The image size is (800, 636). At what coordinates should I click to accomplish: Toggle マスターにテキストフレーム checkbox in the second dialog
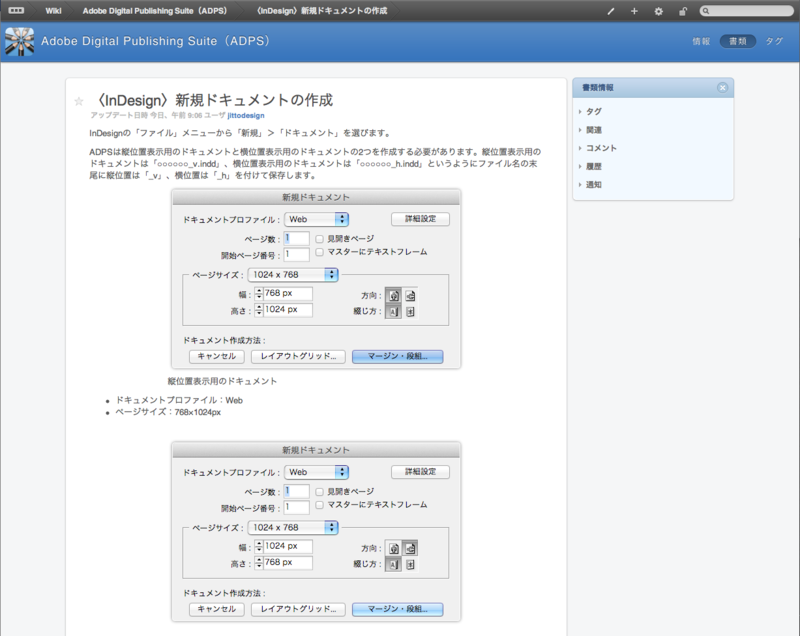coord(319,504)
